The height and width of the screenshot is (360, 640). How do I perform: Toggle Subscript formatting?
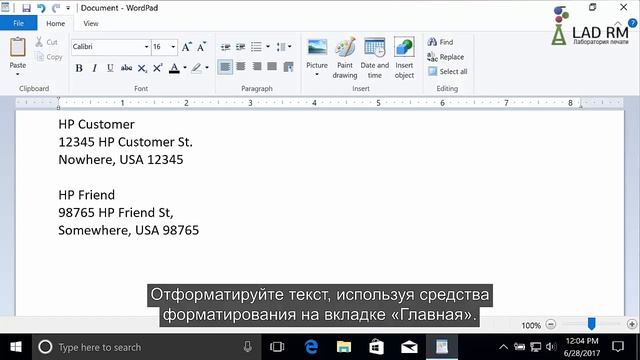click(142, 68)
